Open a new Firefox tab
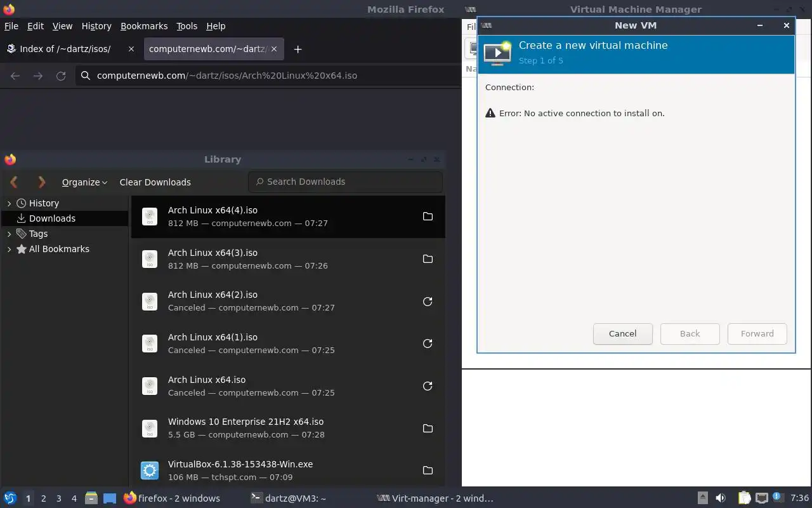 click(298, 49)
